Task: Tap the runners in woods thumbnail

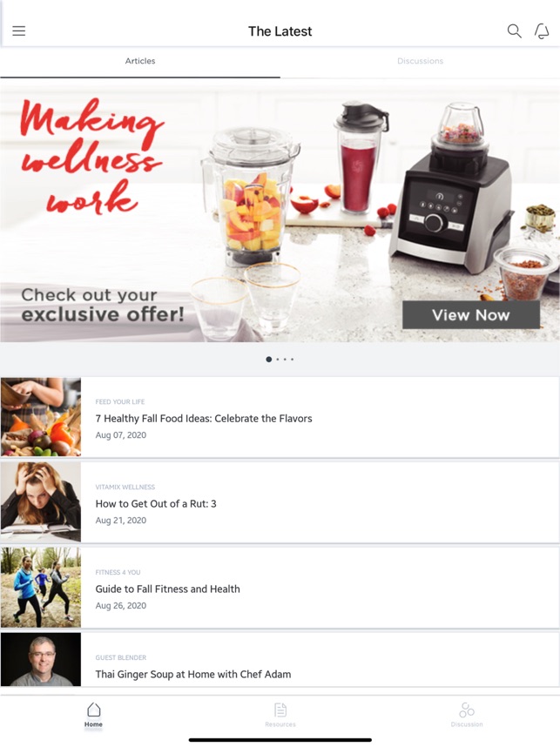Action: (x=41, y=588)
